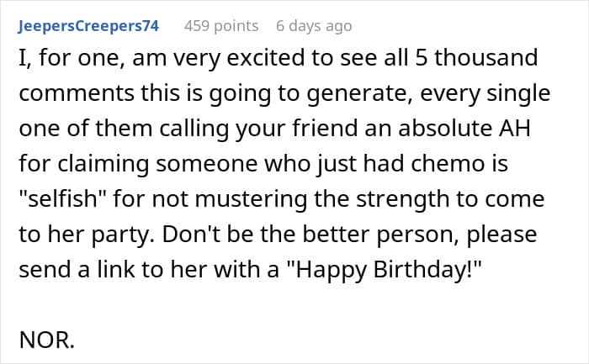589x364 pixels.
Task: Click the first line starting "I, for one"
Action: coord(279,58)
